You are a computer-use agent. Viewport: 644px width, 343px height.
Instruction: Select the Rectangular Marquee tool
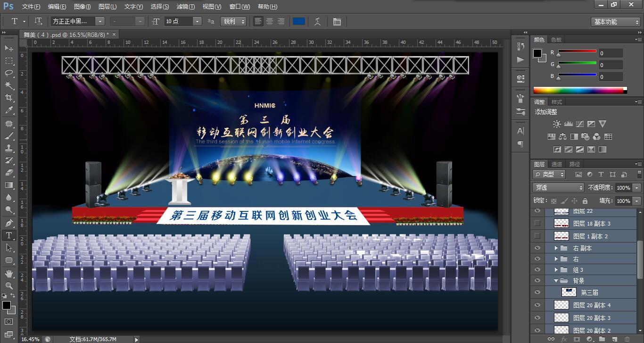click(8, 61)
